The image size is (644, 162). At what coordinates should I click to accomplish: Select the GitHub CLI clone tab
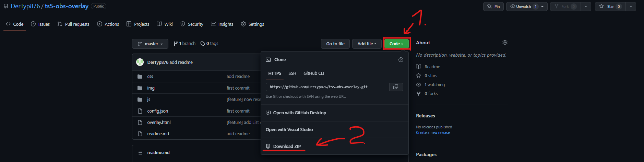tap(314, 73)
